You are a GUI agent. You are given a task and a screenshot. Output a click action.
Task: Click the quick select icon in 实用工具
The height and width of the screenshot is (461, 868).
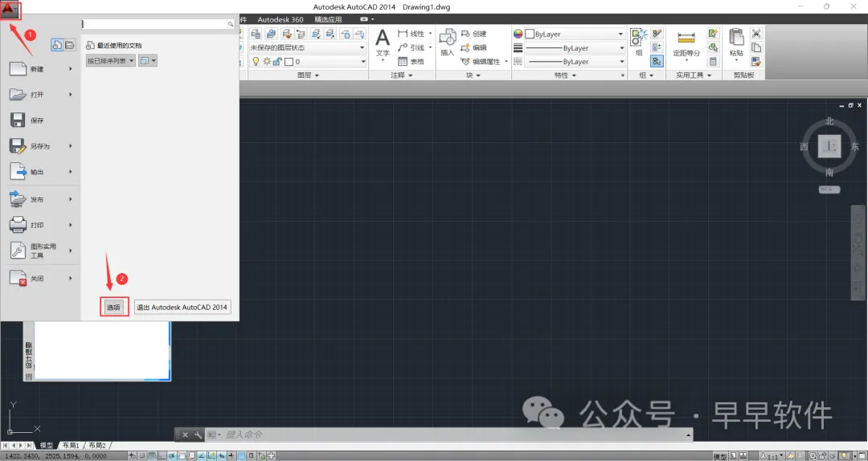713,34
